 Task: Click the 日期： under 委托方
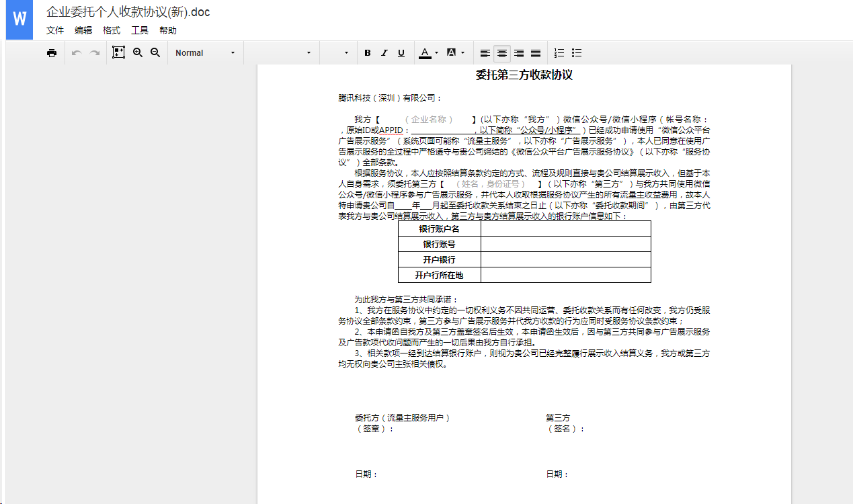(366, 474)
